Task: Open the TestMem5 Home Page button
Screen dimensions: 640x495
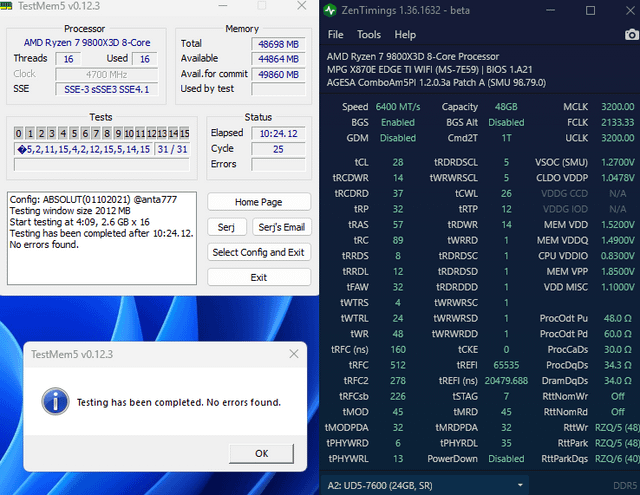Action: 259,202
